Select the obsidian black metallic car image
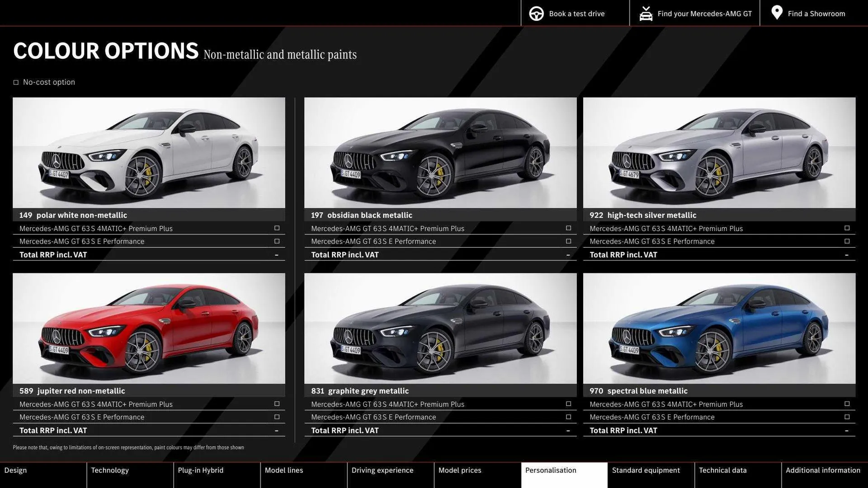 pos(440,153)
